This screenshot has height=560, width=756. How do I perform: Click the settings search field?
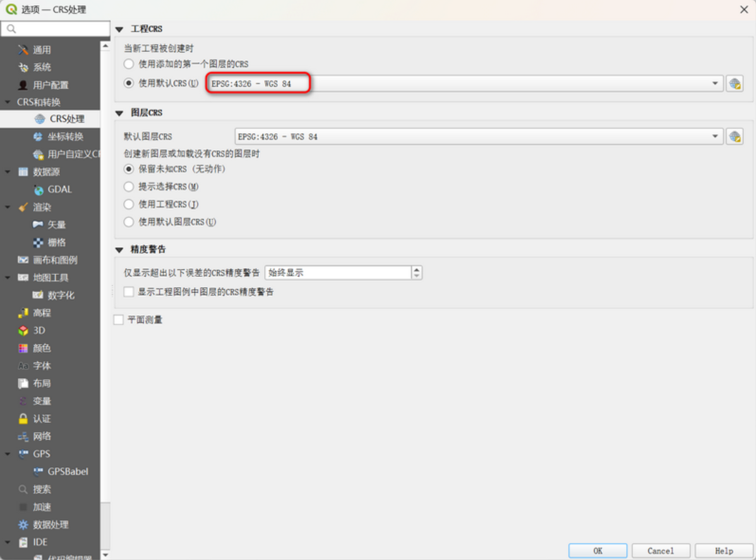[x=56, y=29]
